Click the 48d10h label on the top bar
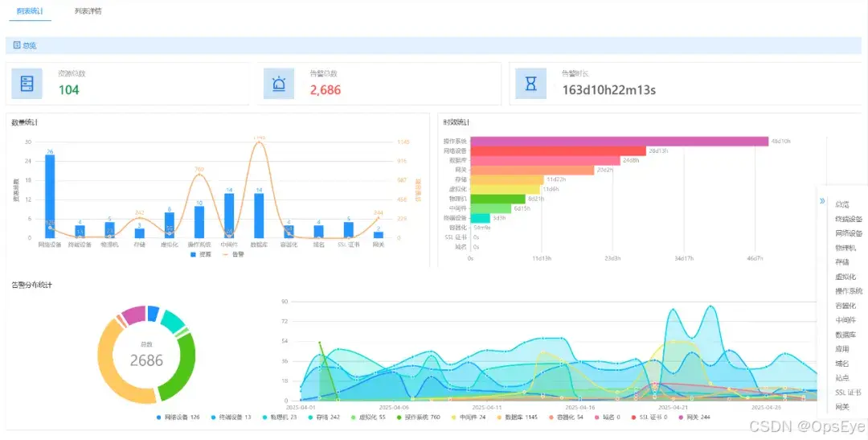 pos(781,142)
